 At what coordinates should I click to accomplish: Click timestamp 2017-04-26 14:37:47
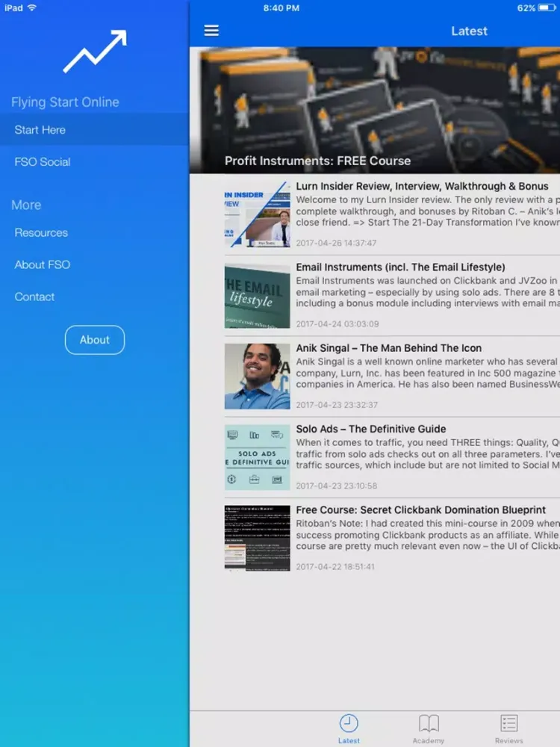pos(336,243)
